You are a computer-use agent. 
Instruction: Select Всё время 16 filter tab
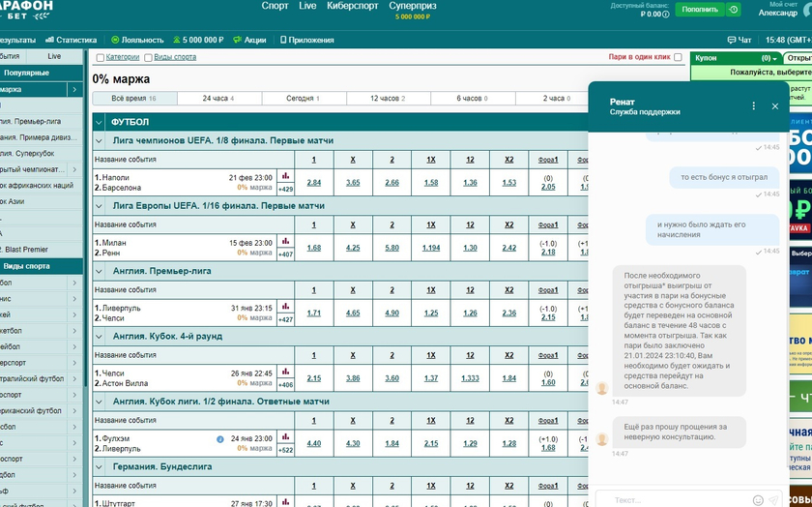click(x=134, y=98)
